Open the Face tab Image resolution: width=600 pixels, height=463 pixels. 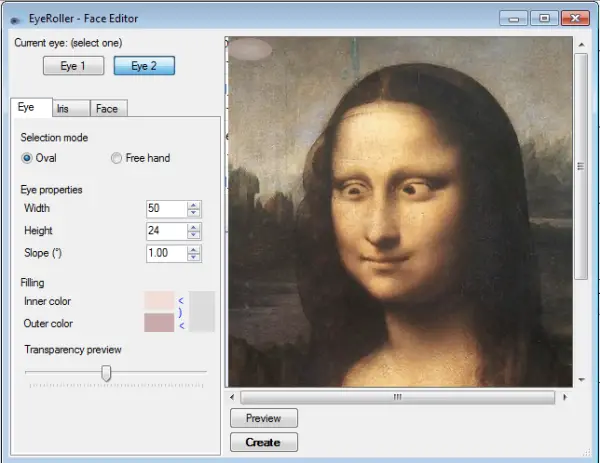coord(107,108)
